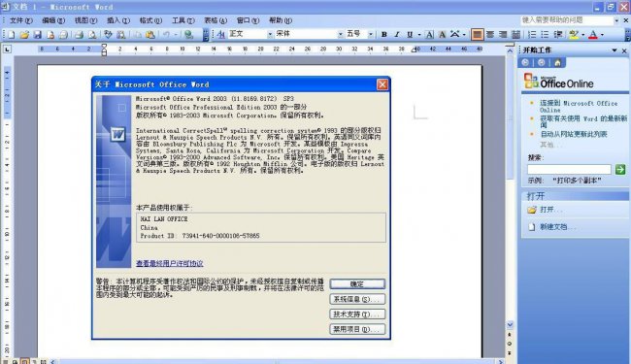This screenshot has height=364, width=631.
Task: Open the underline style dropdown arrow
Action: 419,35
